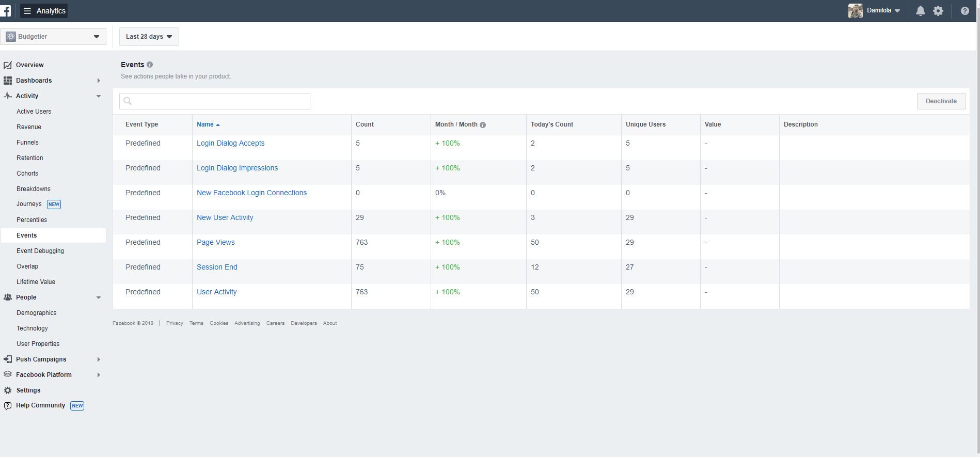Click the Activity pulse icon
This screenshot has width=980, height=457.
[8, 96]
